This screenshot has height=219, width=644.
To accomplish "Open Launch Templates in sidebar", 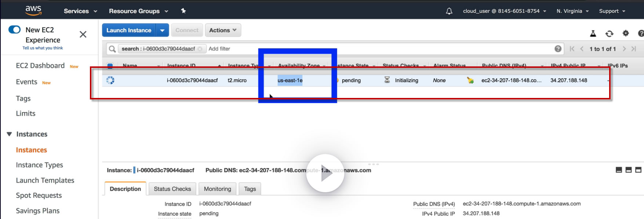I will click(45, 180).
